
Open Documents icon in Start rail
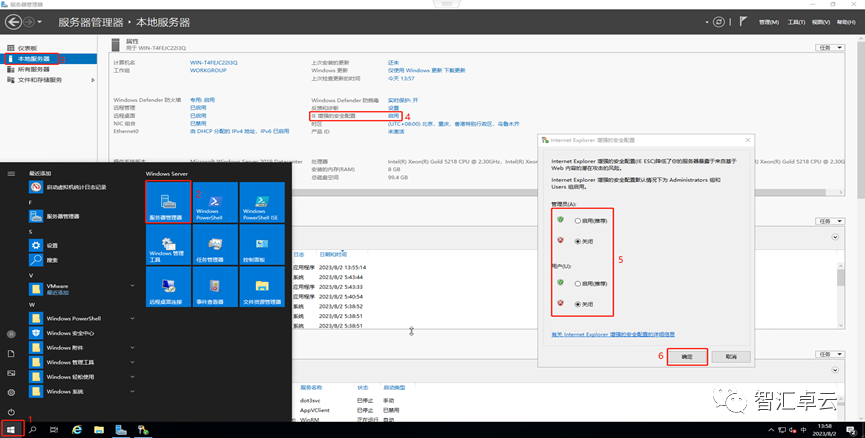(x=11, y=354)
